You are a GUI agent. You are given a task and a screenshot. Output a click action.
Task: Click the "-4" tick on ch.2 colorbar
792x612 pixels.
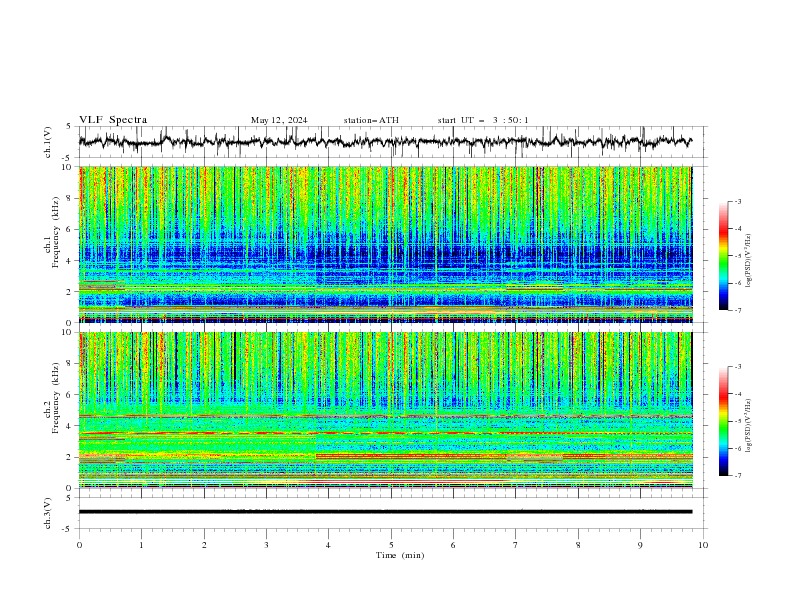click(738, 394)
